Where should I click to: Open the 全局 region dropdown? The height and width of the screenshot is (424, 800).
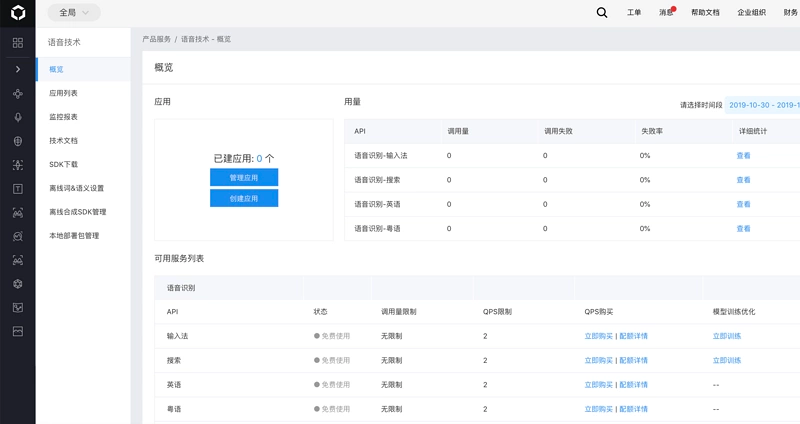pyautogui.click(x=74, y=13)
